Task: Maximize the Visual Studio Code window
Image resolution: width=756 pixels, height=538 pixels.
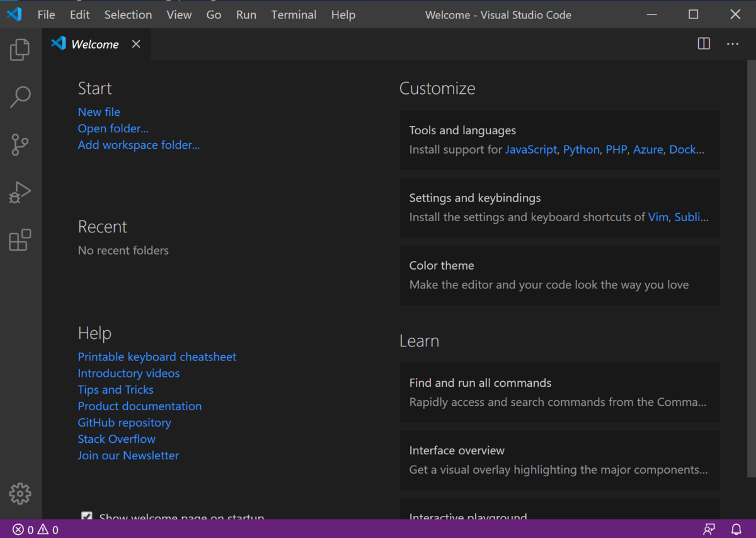Action: point(694,14)
